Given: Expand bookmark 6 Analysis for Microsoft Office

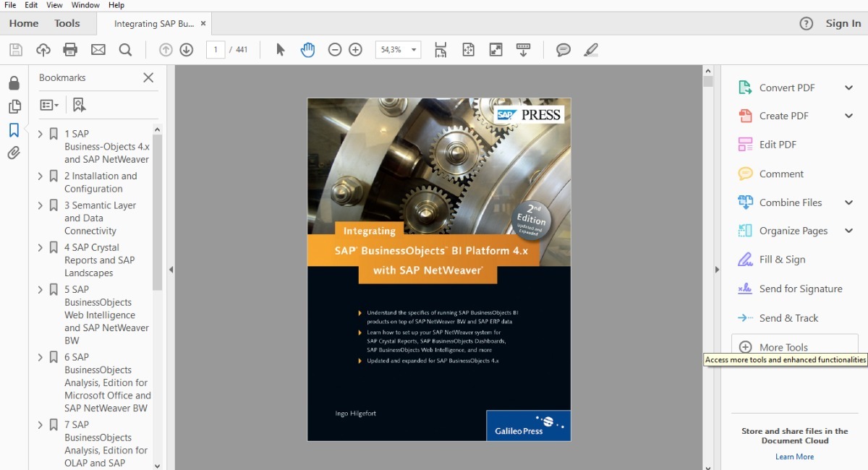Looking at the screenshot, I should [41, 357].
